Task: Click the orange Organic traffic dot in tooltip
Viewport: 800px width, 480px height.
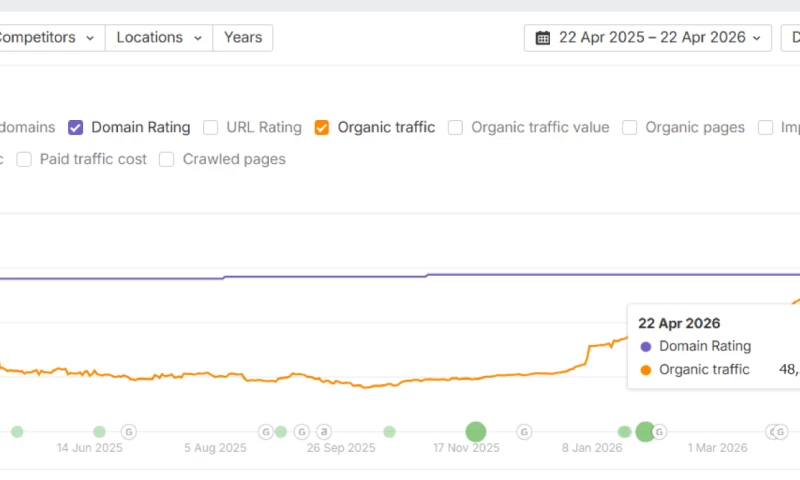Action: 645,370
